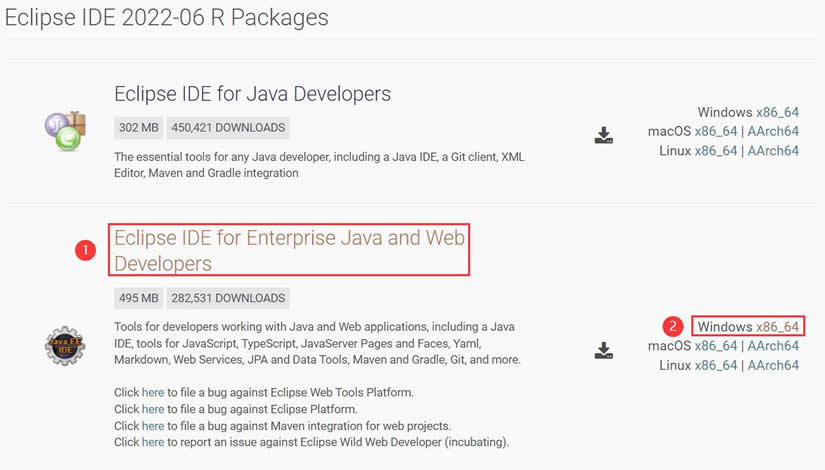825x470 pixels.
Task: Download Java Developers Windows x86_64 build
Action: (x=777, y=112)
